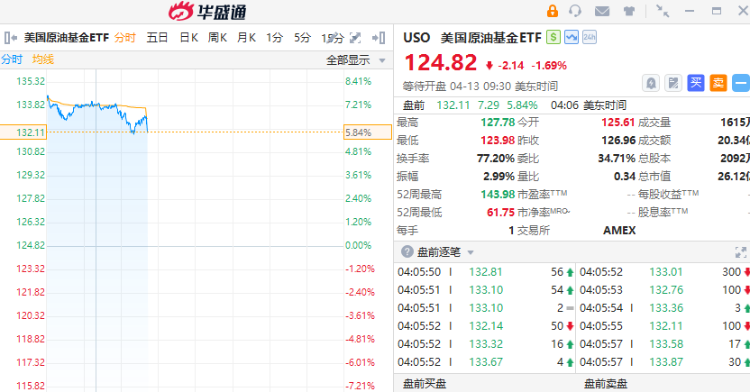Viewport: 750px width, 392px height.
Task: Collapse the left panel arrow icon
Action: point(11,37)
